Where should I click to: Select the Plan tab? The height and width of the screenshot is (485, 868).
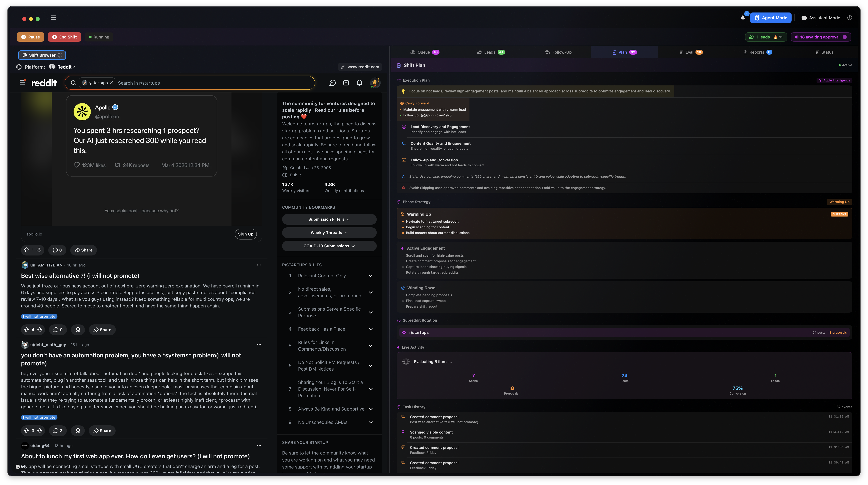pyautogui.click(x=624, y=52)
